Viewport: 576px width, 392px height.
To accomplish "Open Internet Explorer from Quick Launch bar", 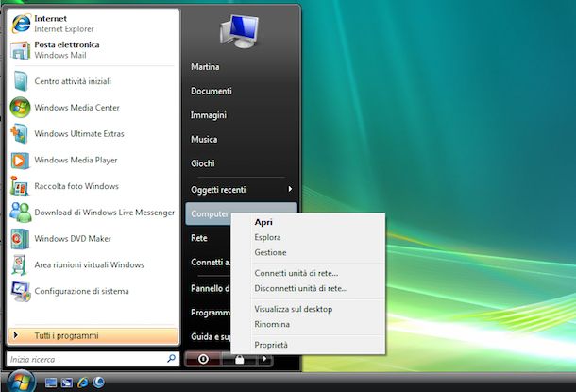I will click(x=83, y=383).
